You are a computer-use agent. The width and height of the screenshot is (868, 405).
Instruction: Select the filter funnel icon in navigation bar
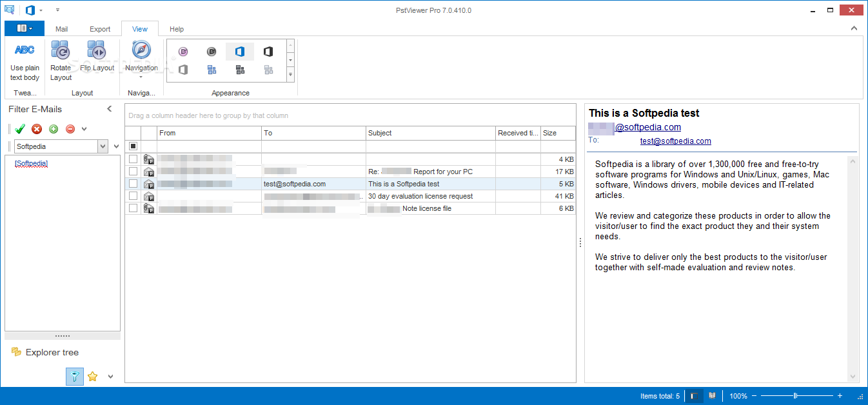(x=75, y=377)
